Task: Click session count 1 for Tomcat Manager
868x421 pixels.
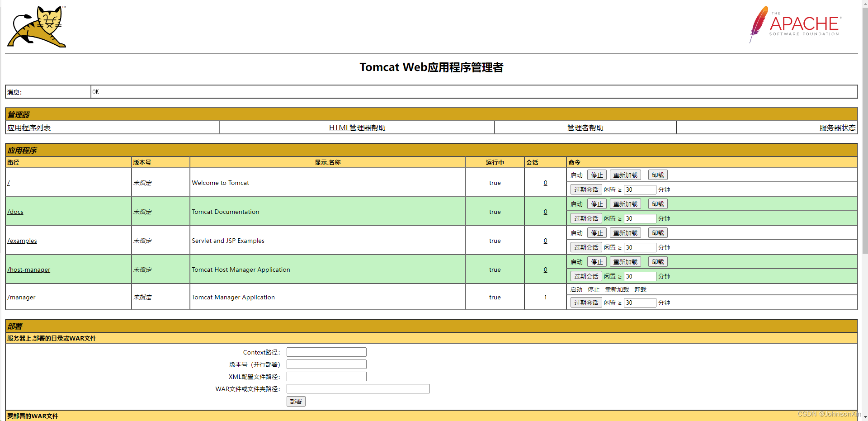Action: pos(545,297)
